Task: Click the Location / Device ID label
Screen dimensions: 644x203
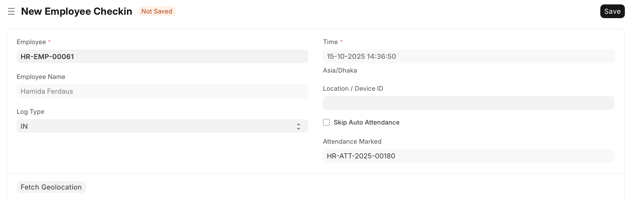Action: 353,89
